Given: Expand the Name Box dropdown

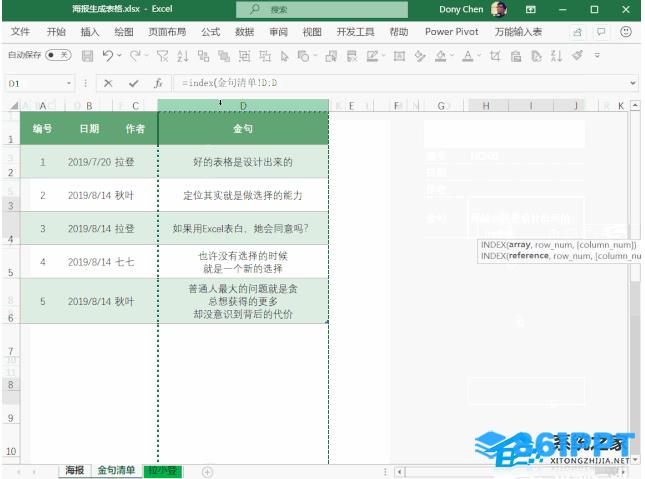Looking at the screenshot, I should pos(69,84).
